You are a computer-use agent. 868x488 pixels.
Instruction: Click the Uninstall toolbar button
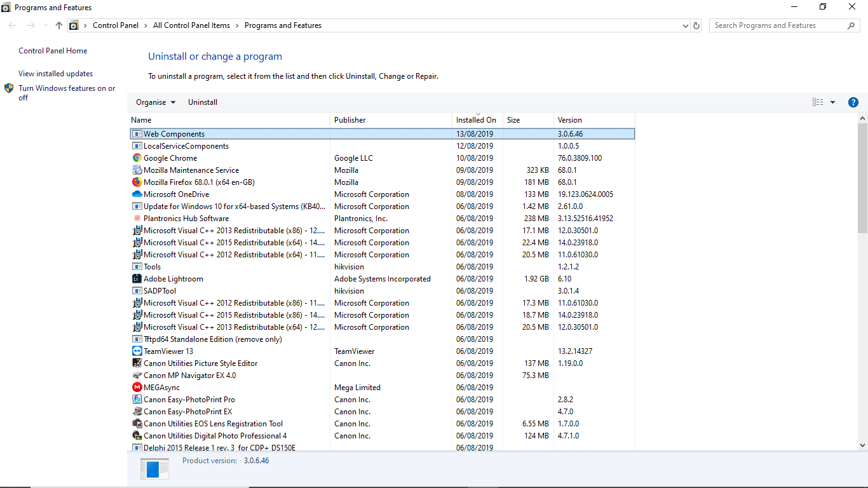coord(203,102)
